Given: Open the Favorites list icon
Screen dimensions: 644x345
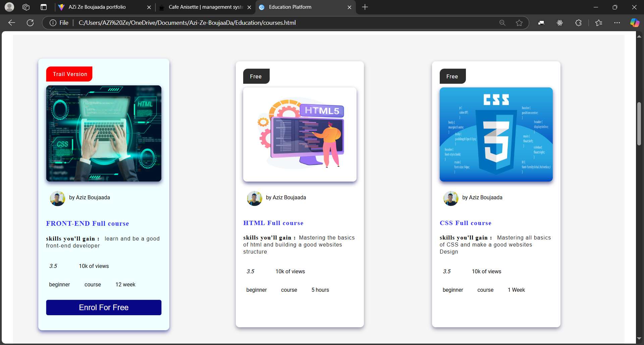Looking at the screenshot, I should click(x=599, y=23).
